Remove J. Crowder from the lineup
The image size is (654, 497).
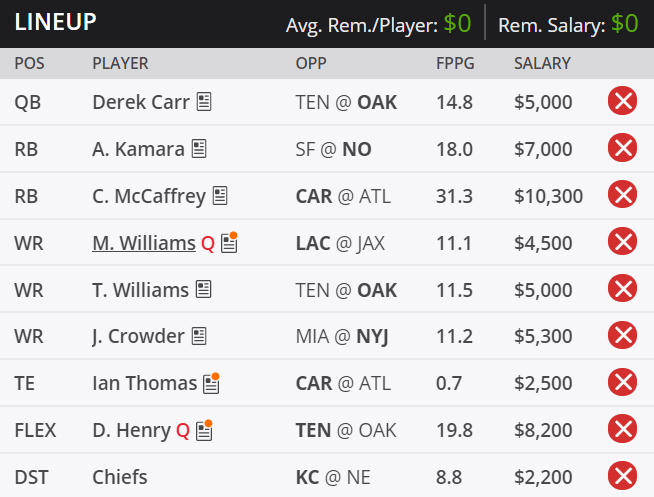pos(622,335)
